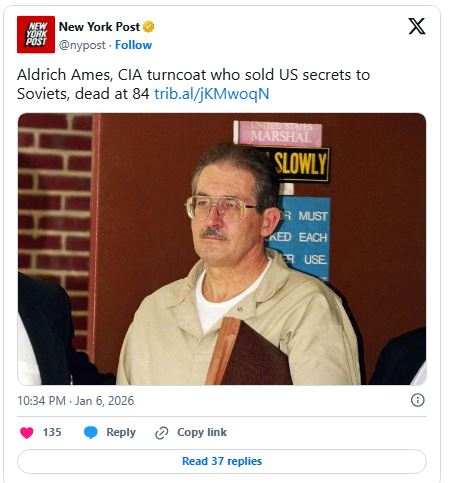
Task: Open the New York Post profile avatar
Action: pos(36,35)
